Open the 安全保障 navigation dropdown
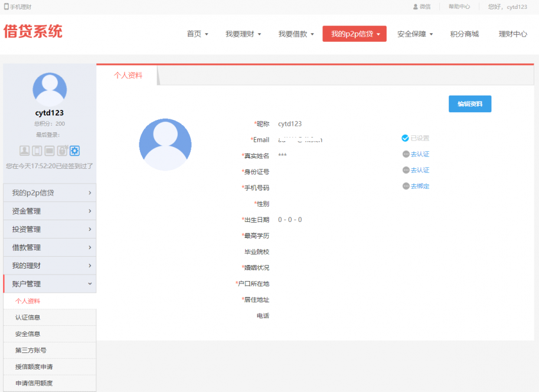539x392 pixels. [415, 34]
